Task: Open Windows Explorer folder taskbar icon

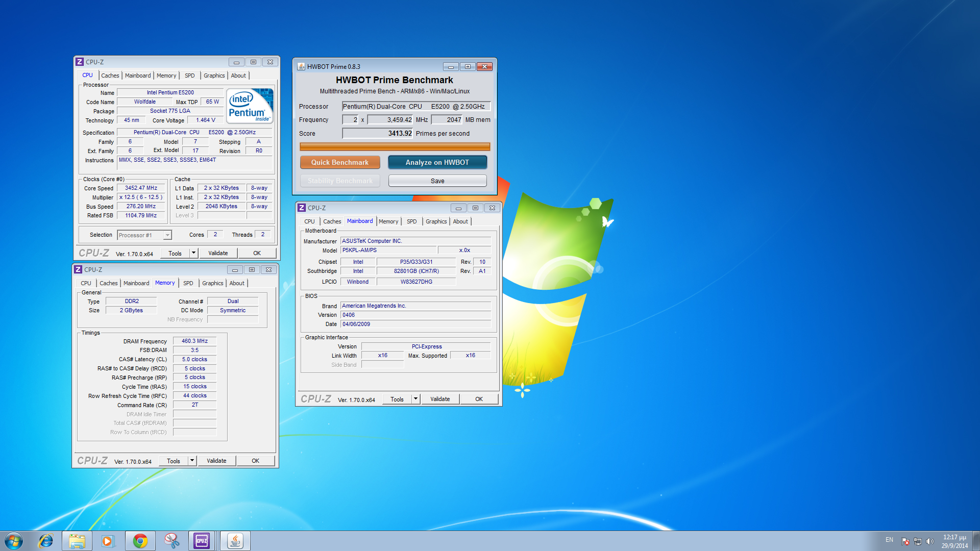Action: click(77, 541)
